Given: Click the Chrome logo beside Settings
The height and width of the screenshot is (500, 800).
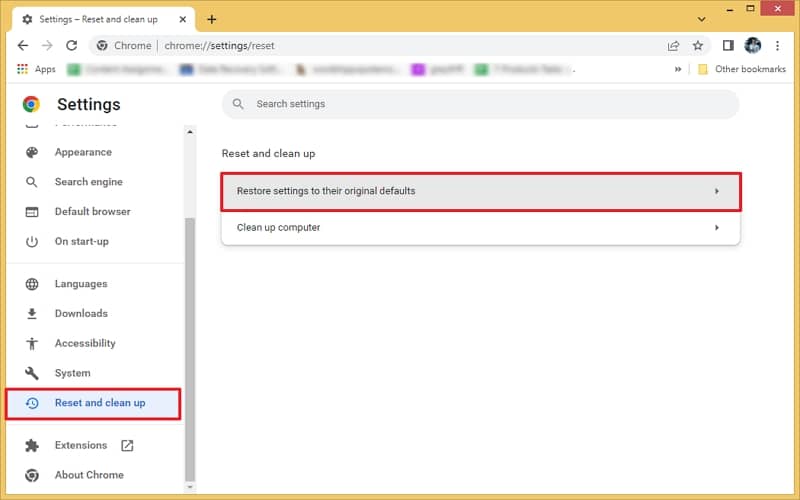Looking at the screenshot, I should 31,104.
